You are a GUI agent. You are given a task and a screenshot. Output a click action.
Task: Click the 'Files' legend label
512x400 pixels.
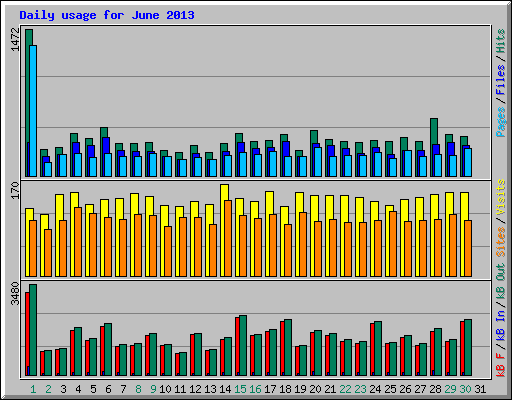click(501, 80)
